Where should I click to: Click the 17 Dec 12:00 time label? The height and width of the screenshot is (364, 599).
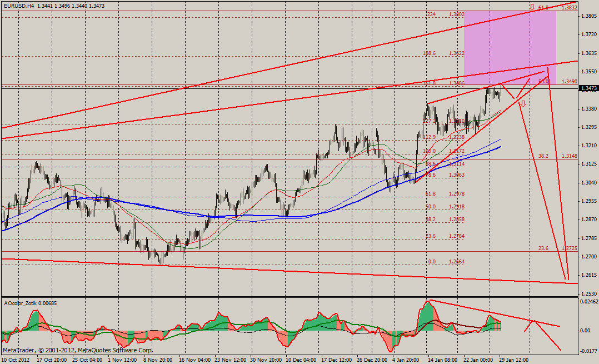[x=337, y=360]
